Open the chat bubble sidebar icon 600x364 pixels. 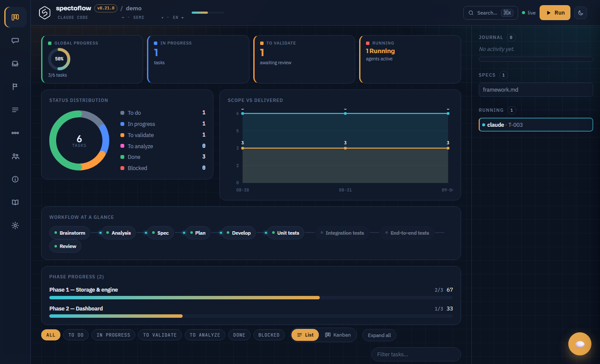point(15,41)
